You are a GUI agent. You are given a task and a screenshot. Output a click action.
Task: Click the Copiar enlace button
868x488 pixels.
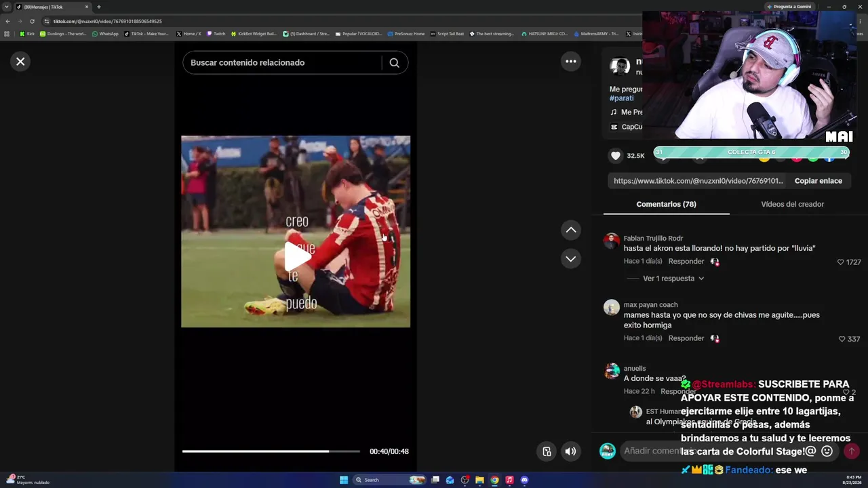818,181
